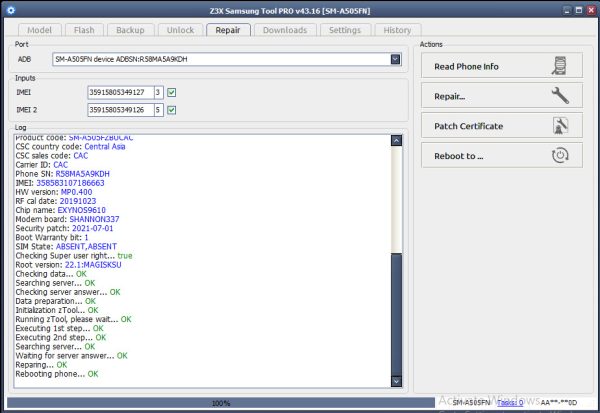Click the IMEI 2 input field
This screenshot has width=600, height=413.
(121, 110)
